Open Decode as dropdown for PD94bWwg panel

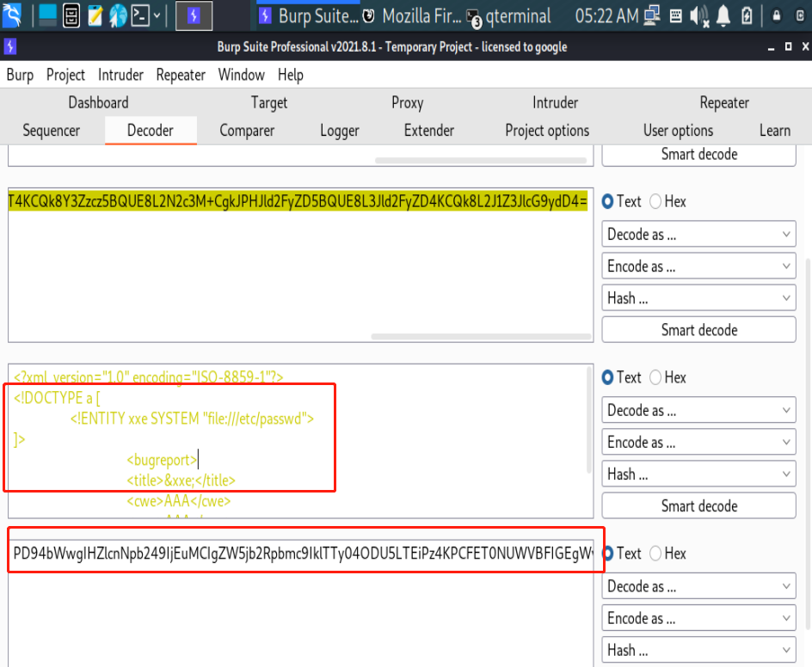[698, 586]
